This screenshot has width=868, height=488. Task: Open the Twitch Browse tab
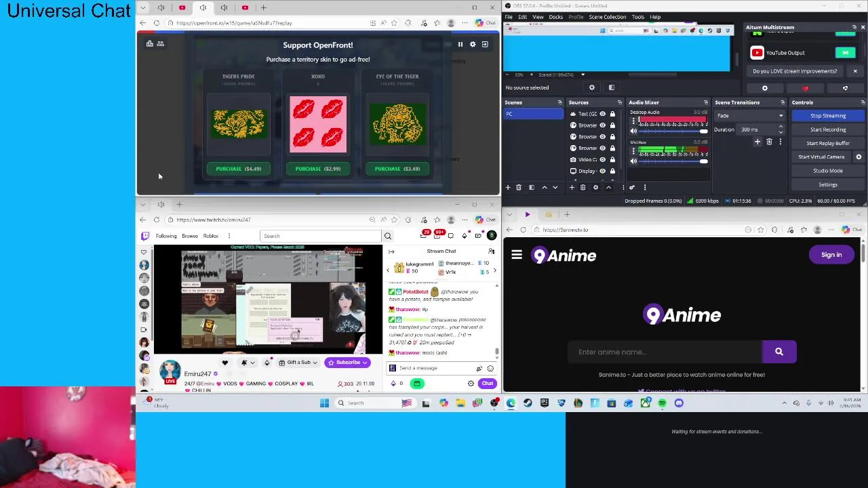tap(190, 237)
